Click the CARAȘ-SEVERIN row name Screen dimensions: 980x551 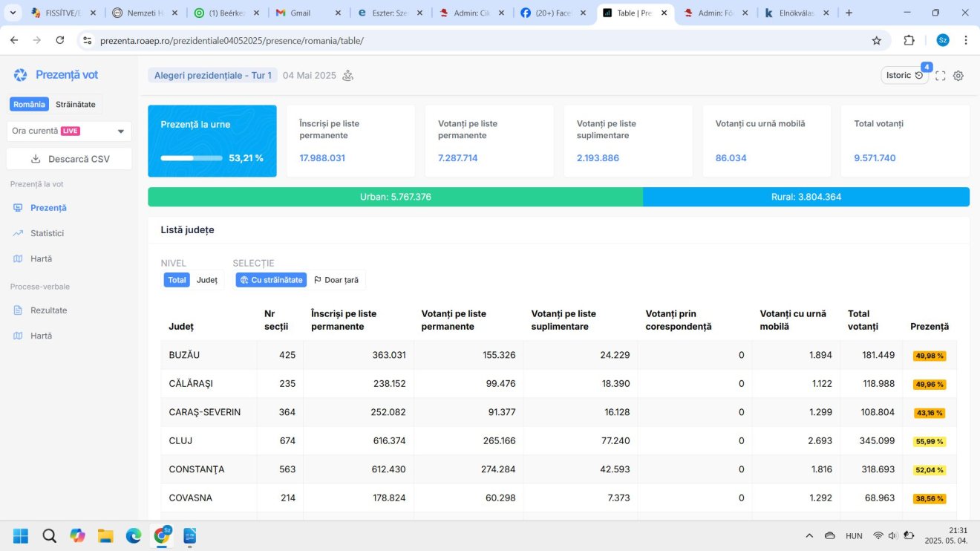[205, 412]
